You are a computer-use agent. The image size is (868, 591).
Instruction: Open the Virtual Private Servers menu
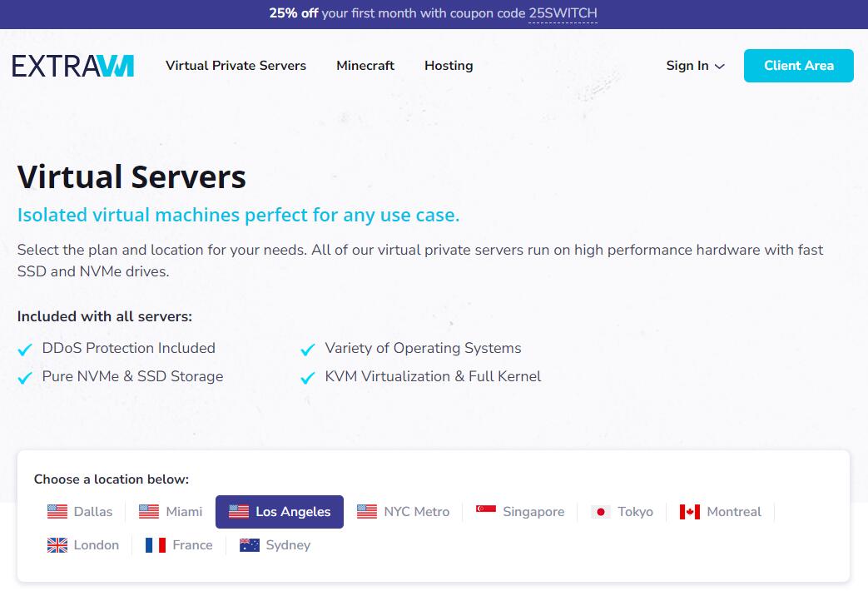pyautogui.click(x=236, y=66)
